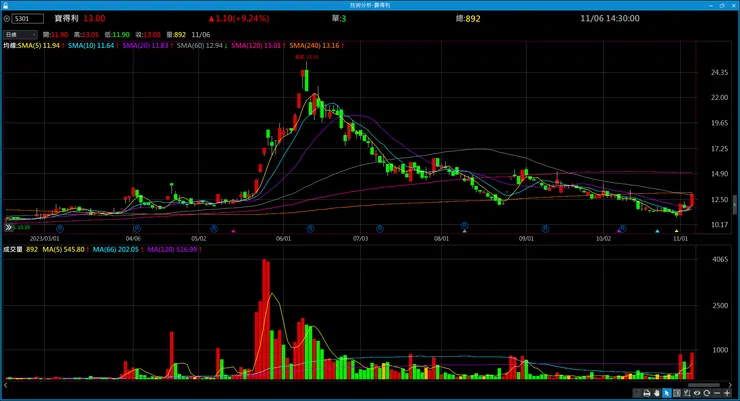
Task: Click the 24.35 price axis label
Action: pyautogui.click(x=719, y=73)
